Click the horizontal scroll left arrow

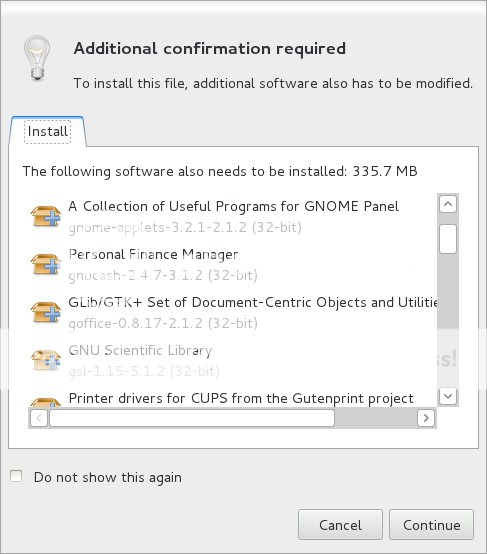(39, 418)
